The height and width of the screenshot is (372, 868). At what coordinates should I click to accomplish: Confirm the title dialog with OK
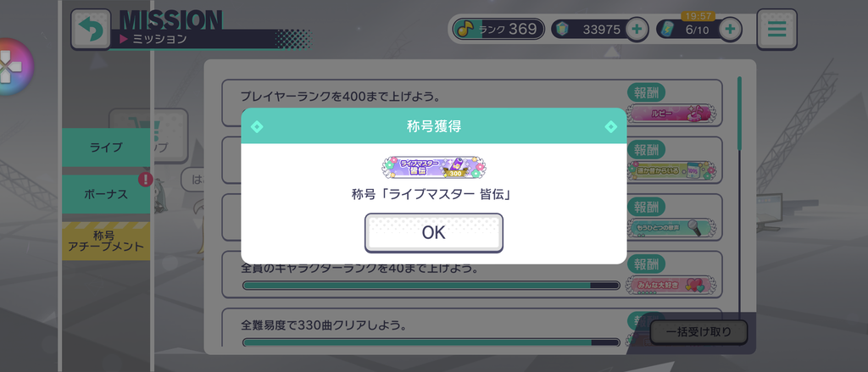[433, 232]
